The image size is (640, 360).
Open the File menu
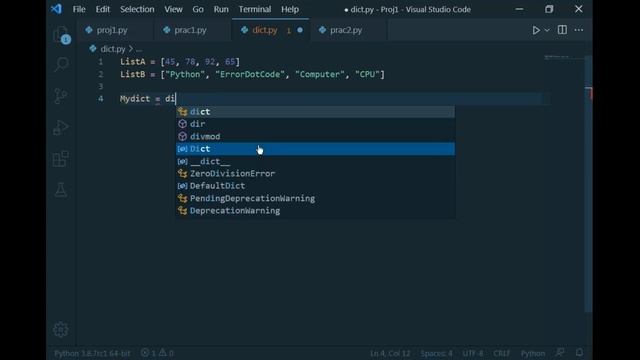[x=79, y=9]
